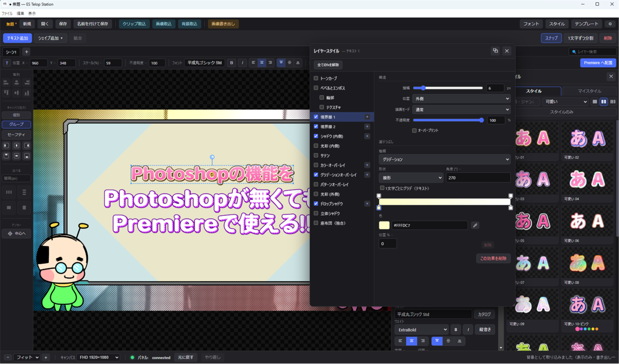Add another 境界線 1 effect instance

click(367, 117)
